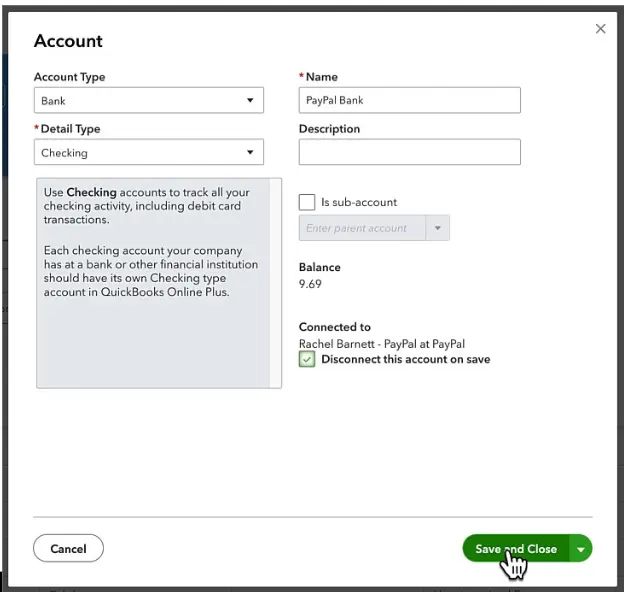Click the Connected to label

tap(335, 327)
